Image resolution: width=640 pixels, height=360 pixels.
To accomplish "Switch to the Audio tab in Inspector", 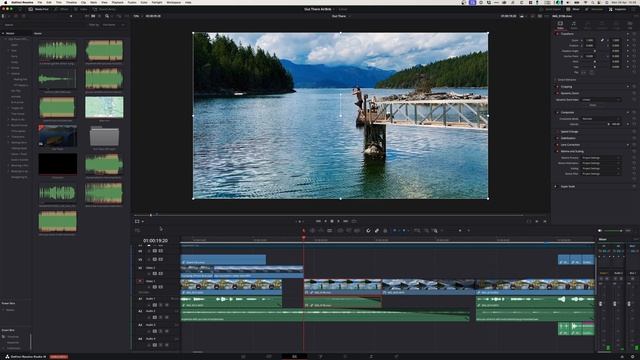I will [x=574, y=25].
